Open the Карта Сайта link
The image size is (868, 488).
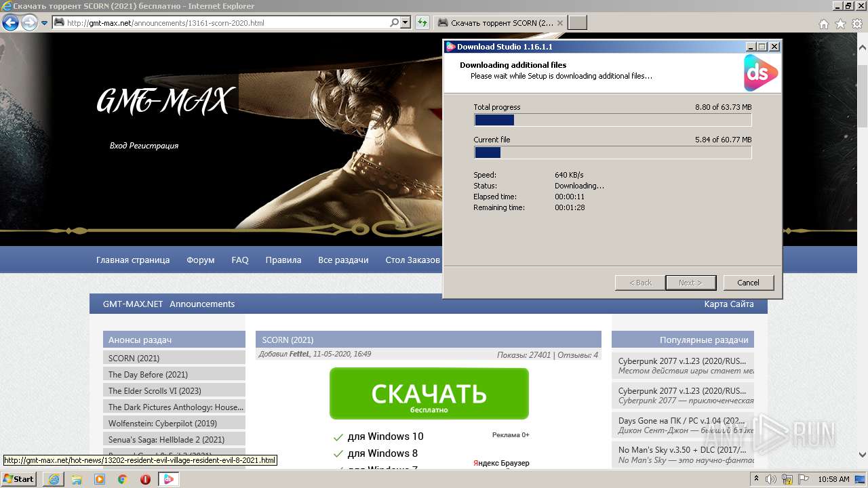[x=729, y=304]
